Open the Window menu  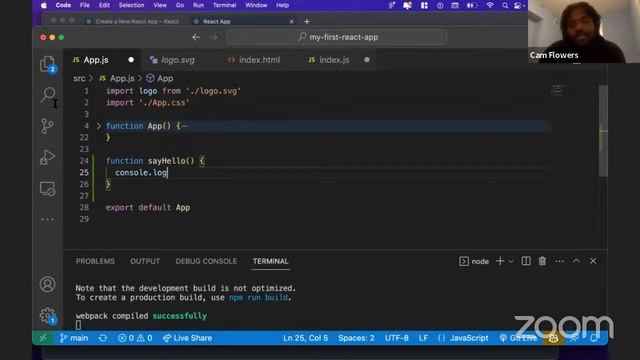(256, 5)
